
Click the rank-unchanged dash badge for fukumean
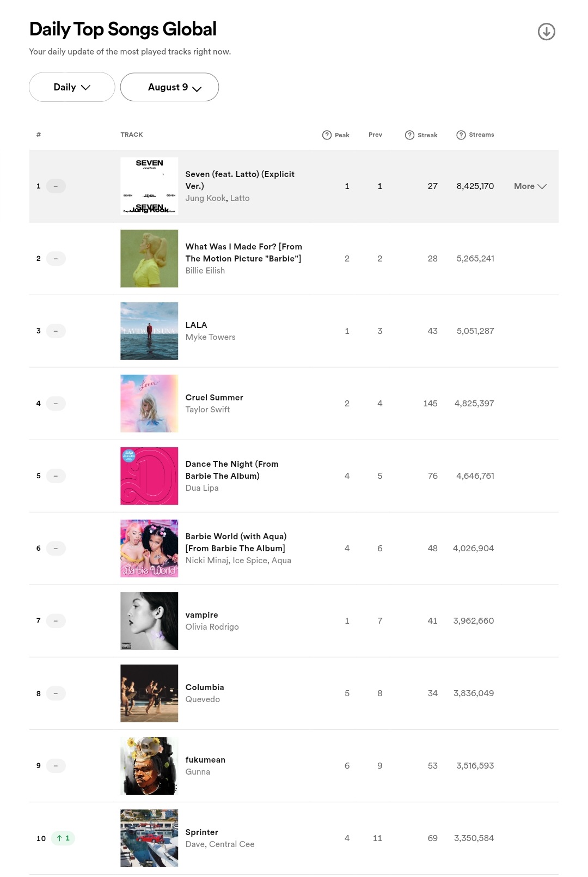[56, 765]
